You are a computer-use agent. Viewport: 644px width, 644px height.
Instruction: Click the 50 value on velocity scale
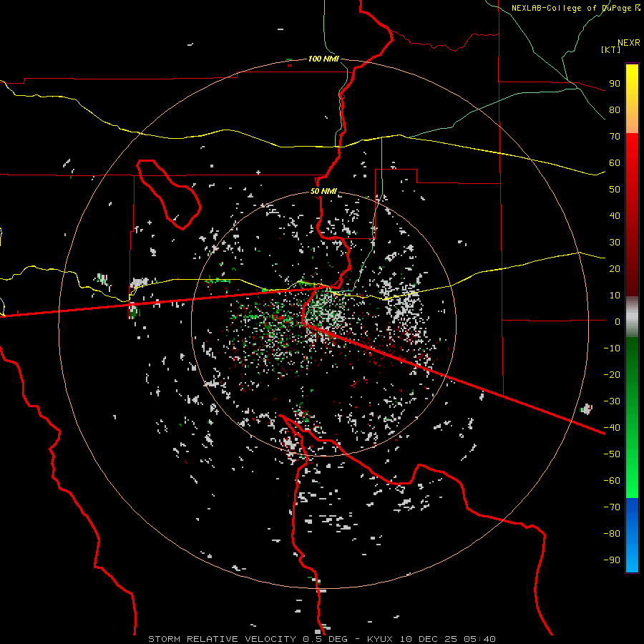coord(615,190)
